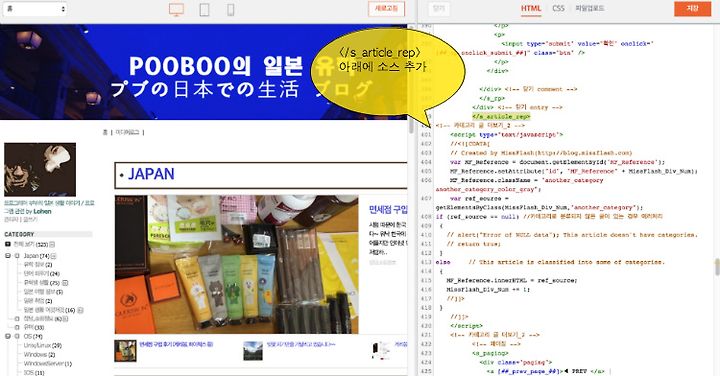The image size is (720, 376).
Task: Click the new-post icon beside 전체 보기 count
Action: (x=52, y=245)
